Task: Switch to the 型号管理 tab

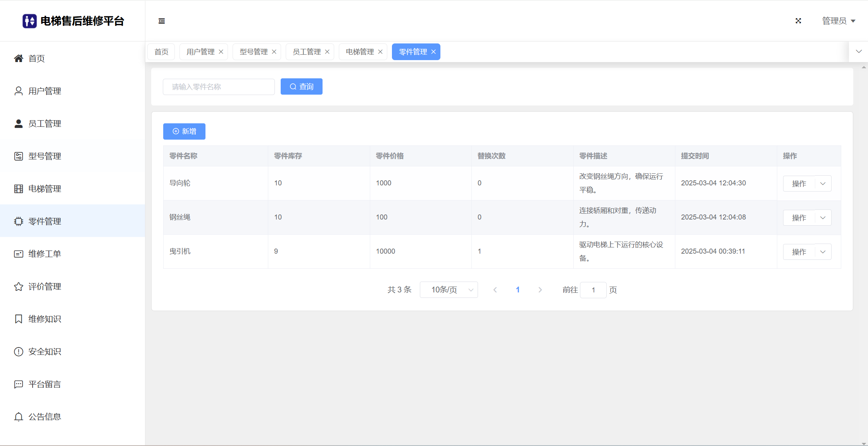Action: [x=254, y=52]
